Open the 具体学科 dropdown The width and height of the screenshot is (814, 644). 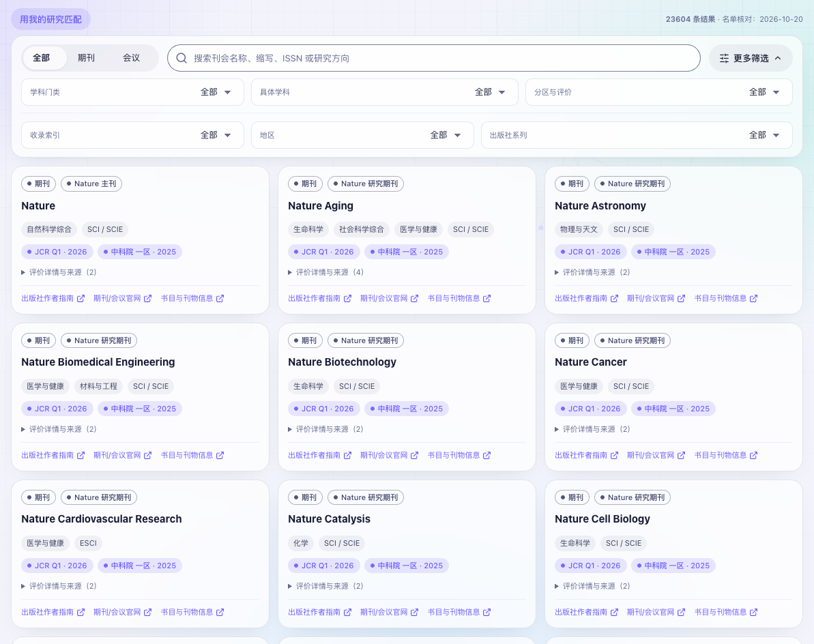(385, 92)
